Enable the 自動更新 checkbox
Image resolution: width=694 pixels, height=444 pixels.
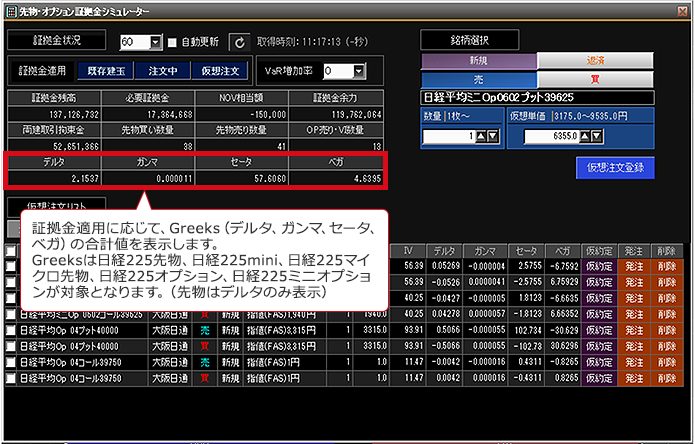pos(172,42)
